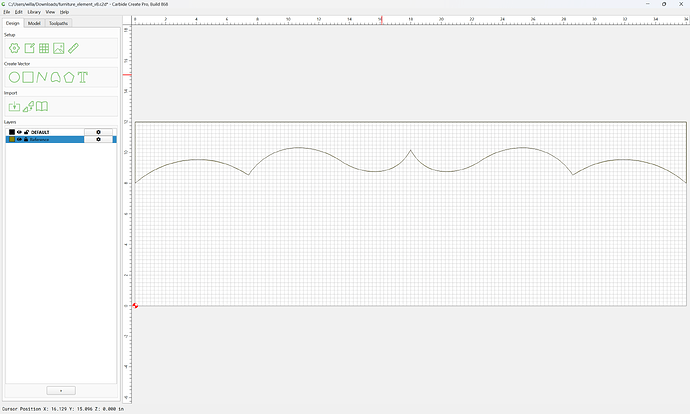Select the Rectangle vector tool
The image size is (690, 414).
(28, 77)
